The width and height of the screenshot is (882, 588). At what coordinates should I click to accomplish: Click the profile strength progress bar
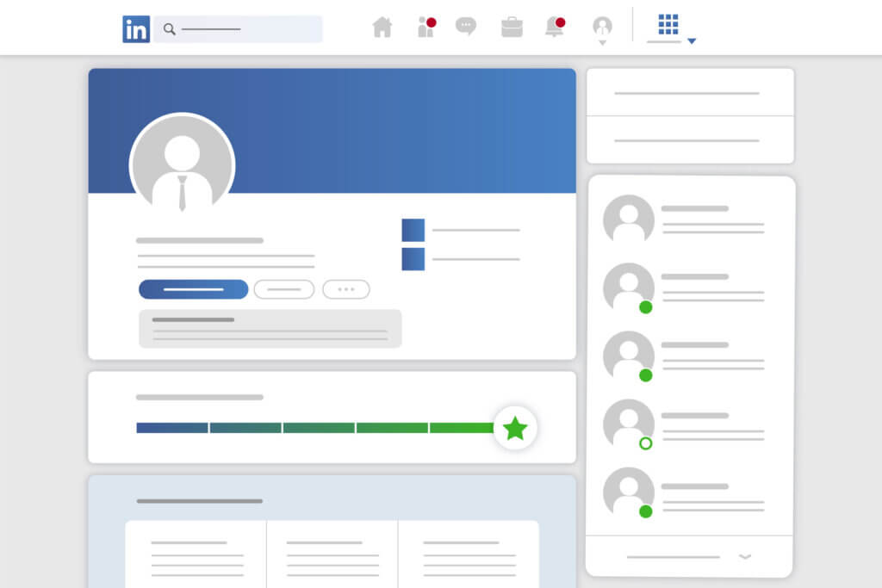click(316, 428)
